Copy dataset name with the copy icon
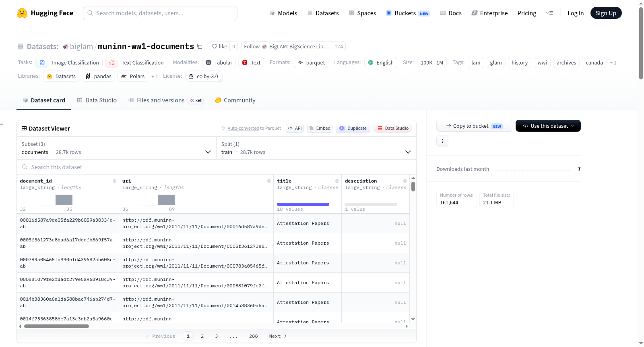Image resolution: width=644 pixels, height=347 pixels. pos(200,46)
